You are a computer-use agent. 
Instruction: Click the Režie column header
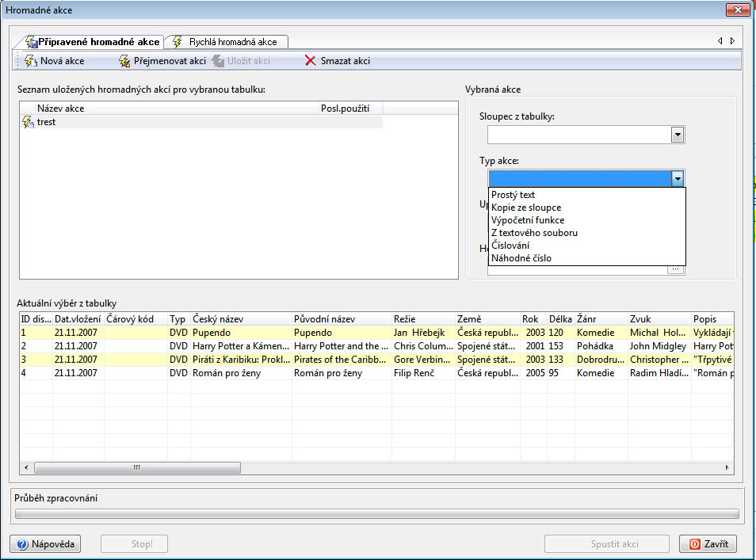(x=423, y=319)
